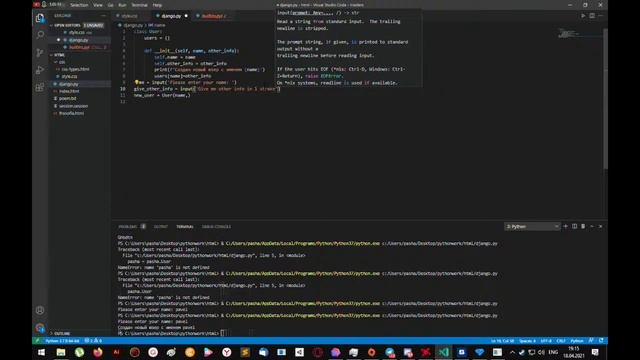Screen dimensions: 640x360
Task: Change 'Spaces: 4' indentation setting
Action: pos(527,340)
